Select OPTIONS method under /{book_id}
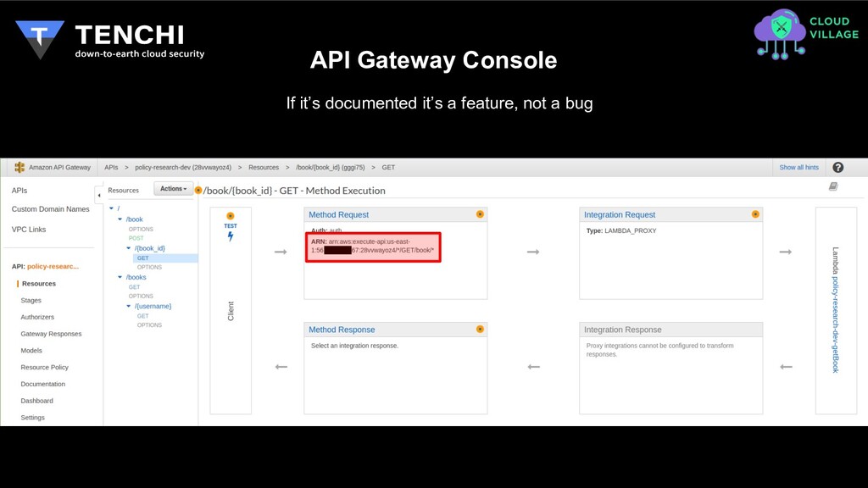Viewport: 868px width, 488px height. click(149, 267)
